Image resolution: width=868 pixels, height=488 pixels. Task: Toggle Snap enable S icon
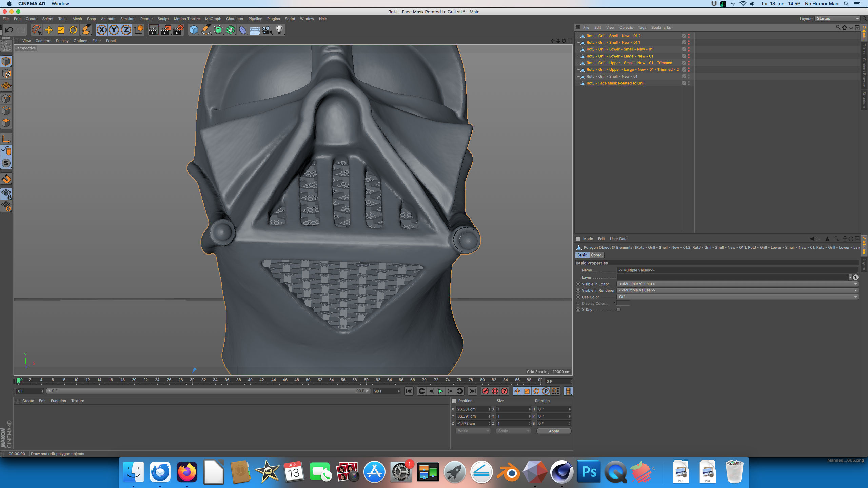pos(6,163)
